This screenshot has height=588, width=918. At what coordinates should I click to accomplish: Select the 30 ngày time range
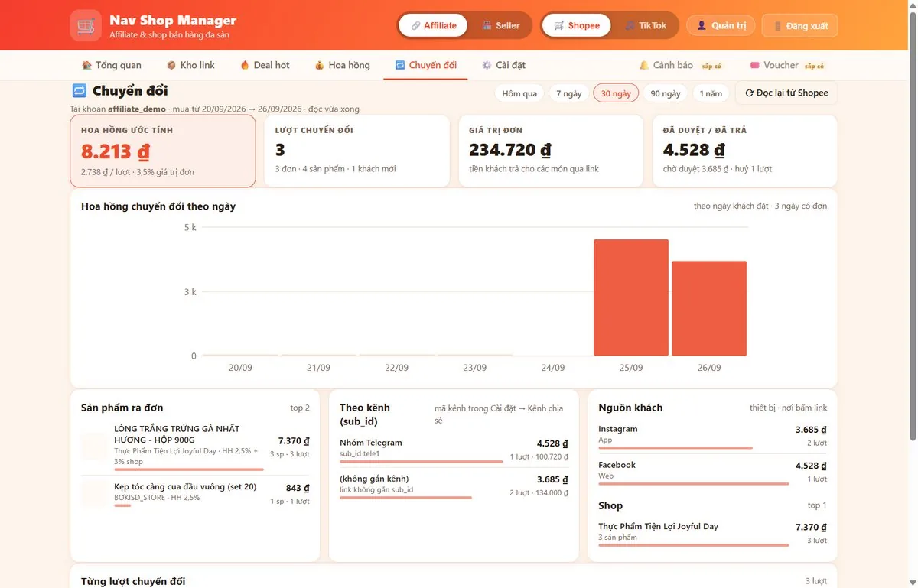click(x=616, y=93)
